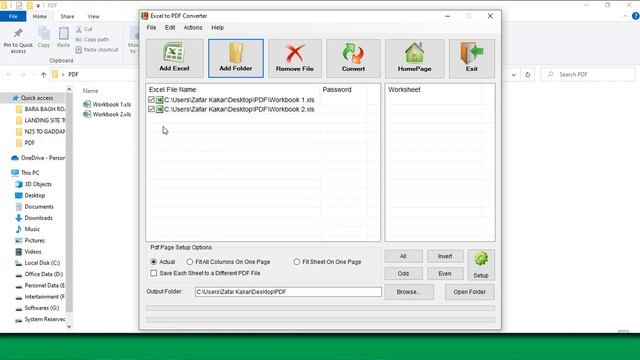The height and width of the screenshot is (360, 640).
Task: Open the File tab in Explorer window
Action: coord(13,16)
